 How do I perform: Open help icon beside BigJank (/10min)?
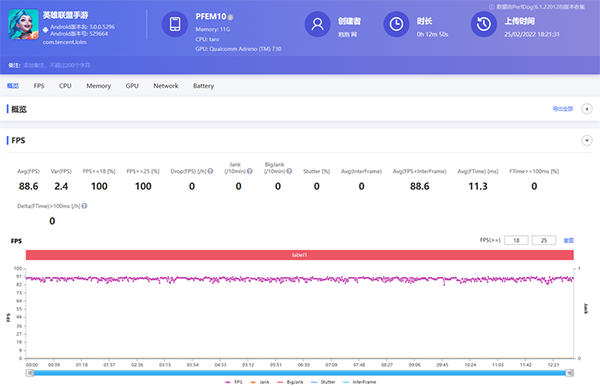(x=289, y=171)
